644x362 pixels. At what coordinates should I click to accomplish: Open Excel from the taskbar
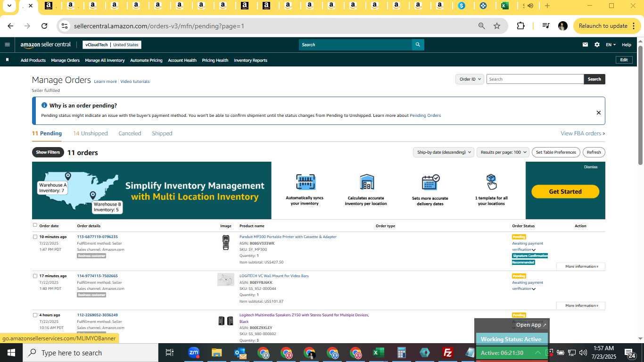coord(378,353)
